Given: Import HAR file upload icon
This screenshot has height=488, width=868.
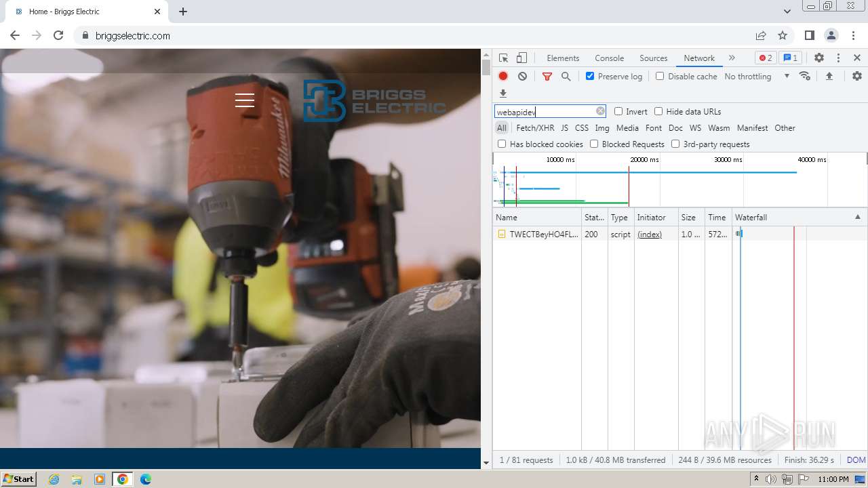Looking at the screenshot, I should tap(829, 77).
